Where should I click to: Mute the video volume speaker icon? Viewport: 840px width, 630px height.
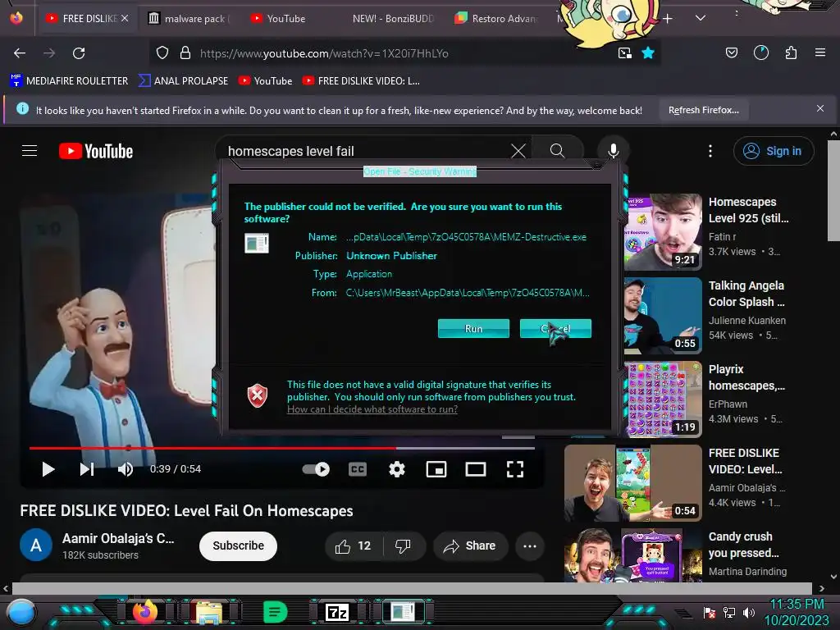click(126, 469)
